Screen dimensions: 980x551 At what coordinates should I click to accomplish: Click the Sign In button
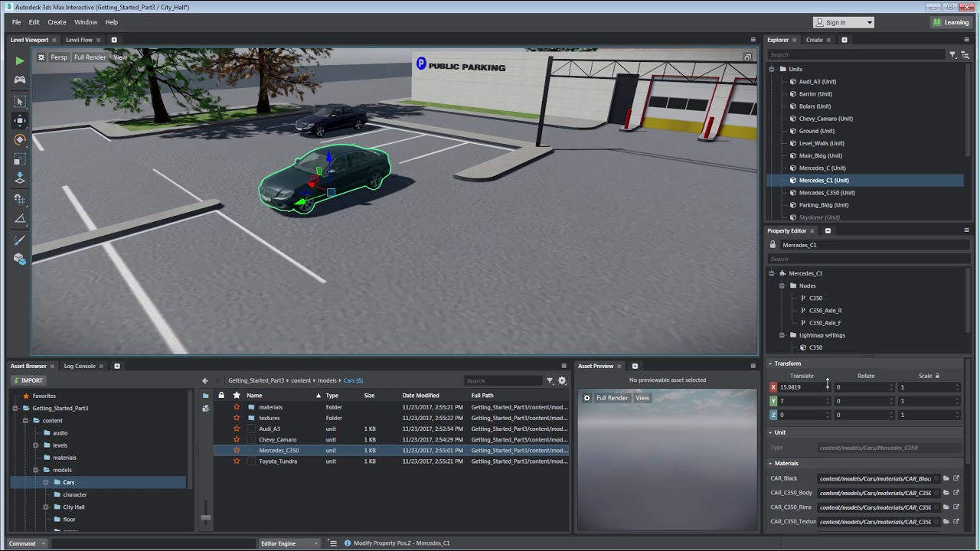843,22
